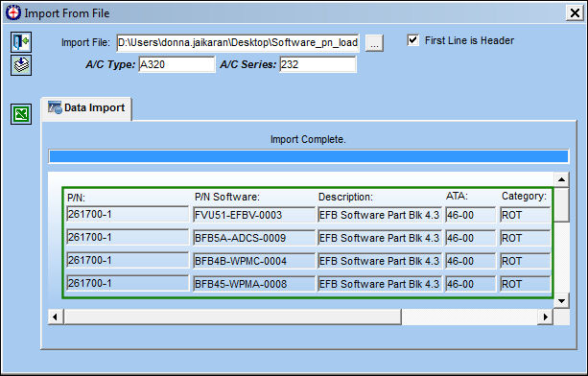The height and width of the screenshot is (376, 588).
Task: Click Category ROT in BFB45-WPMA-0008 row
Action: (525, 284)
